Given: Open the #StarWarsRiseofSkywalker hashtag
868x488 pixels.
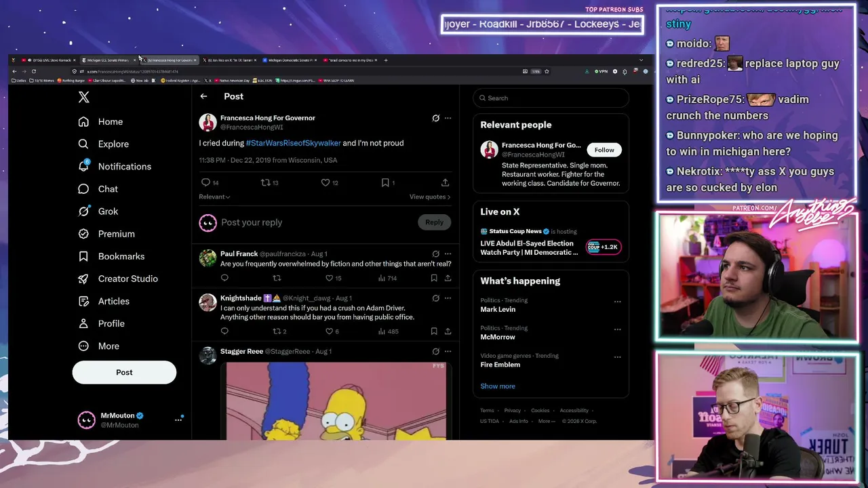Looking at the screenshot, I should pos(294,143).
